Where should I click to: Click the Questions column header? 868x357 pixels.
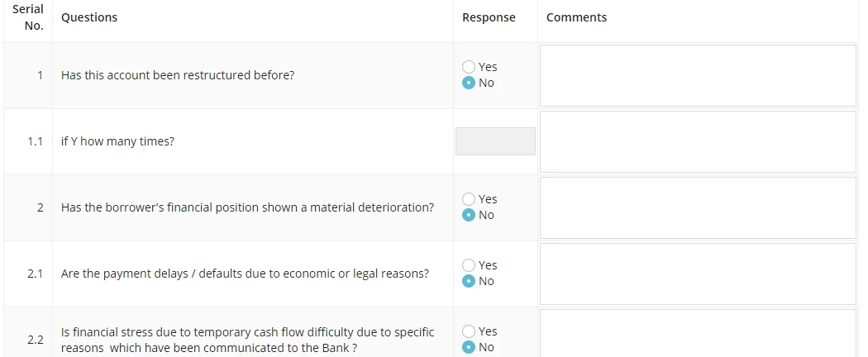[x=89, y=17]
